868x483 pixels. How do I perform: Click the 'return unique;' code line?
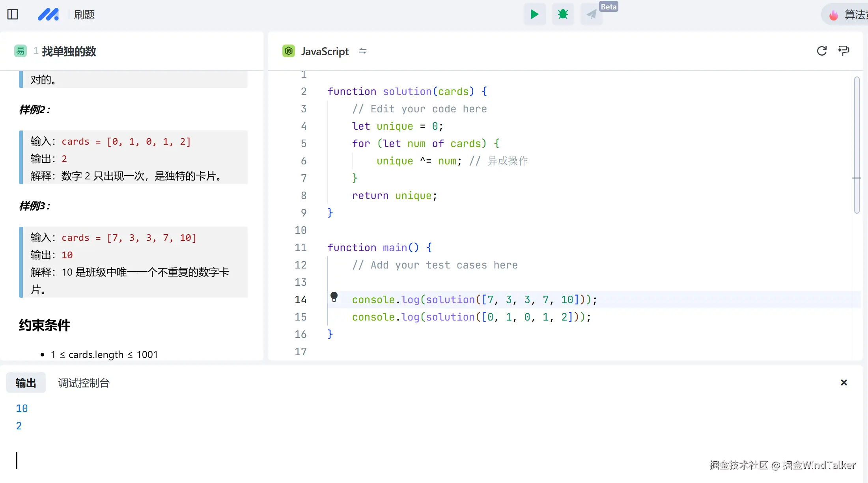pyautogui.click(x=394, y=196)
